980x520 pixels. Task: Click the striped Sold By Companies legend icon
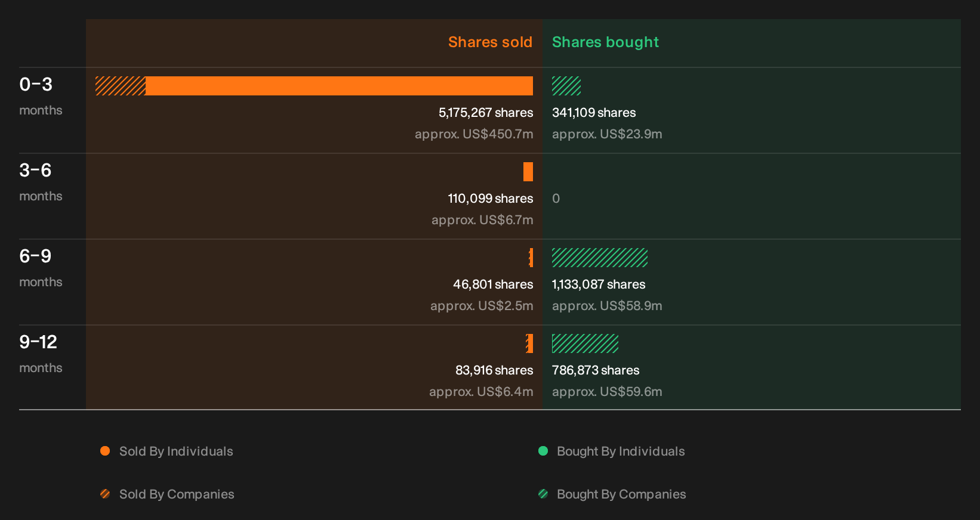coord(105,494)
